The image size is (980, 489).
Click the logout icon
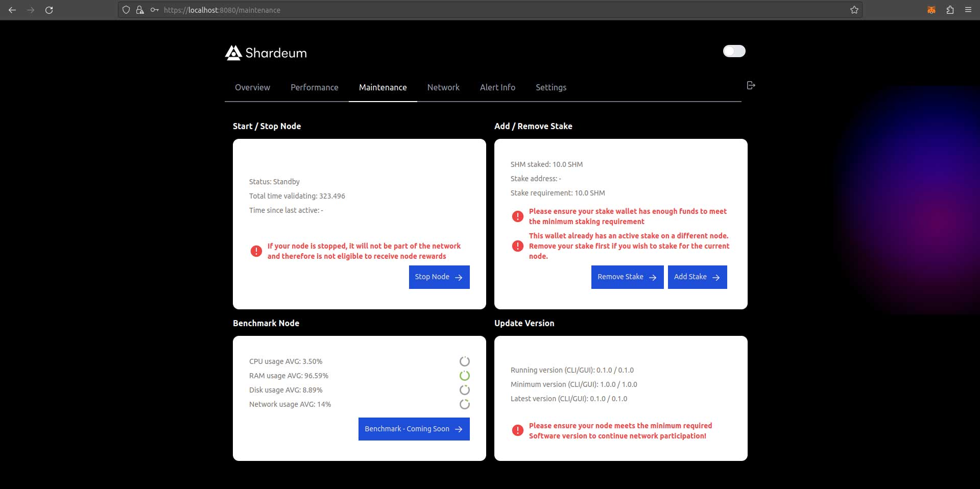coord(751,85)
